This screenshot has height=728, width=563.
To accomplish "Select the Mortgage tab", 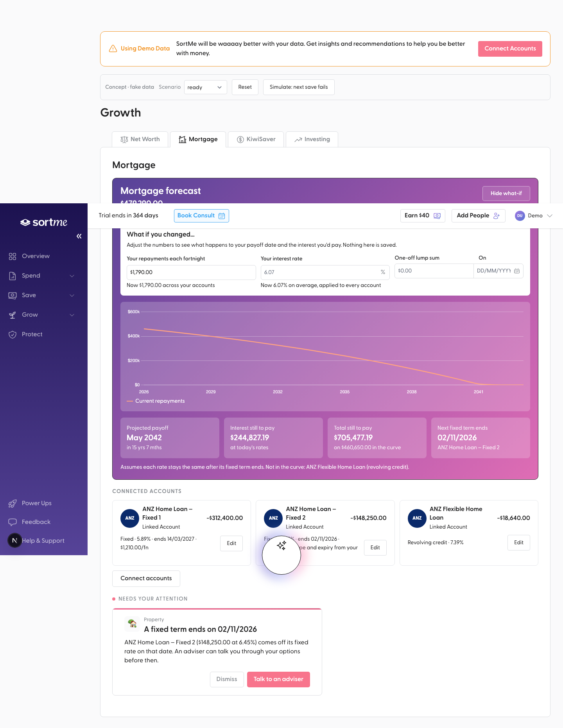I will (x=198, y=139).
